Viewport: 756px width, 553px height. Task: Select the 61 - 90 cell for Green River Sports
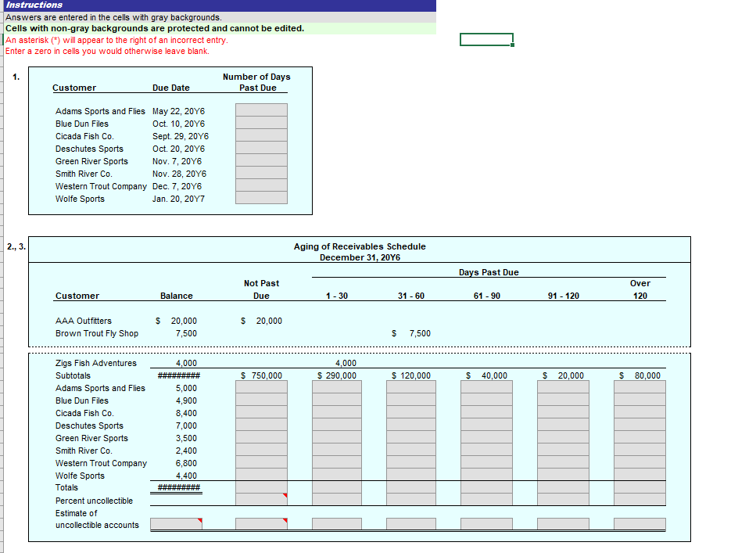click(x=485, y=438)
